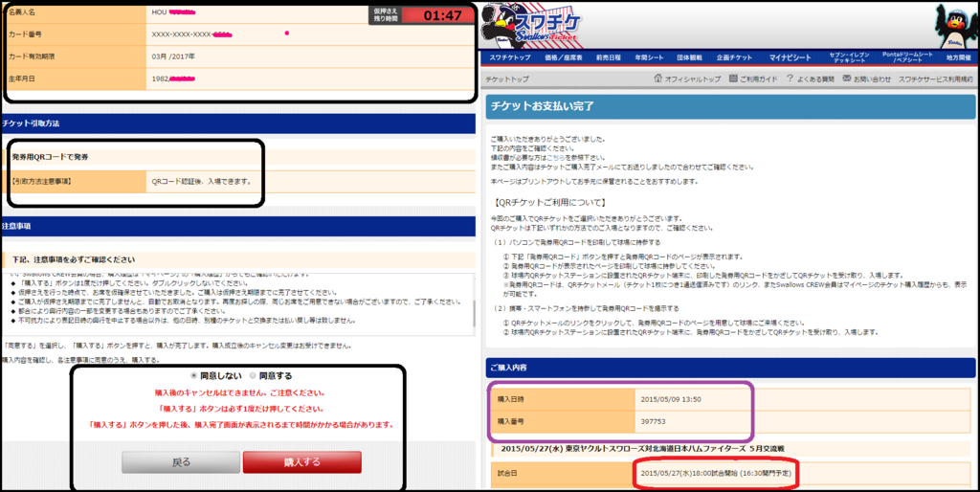Click the 試合日 label
Screen dimensions: 980x492
[x=507, y=473]
